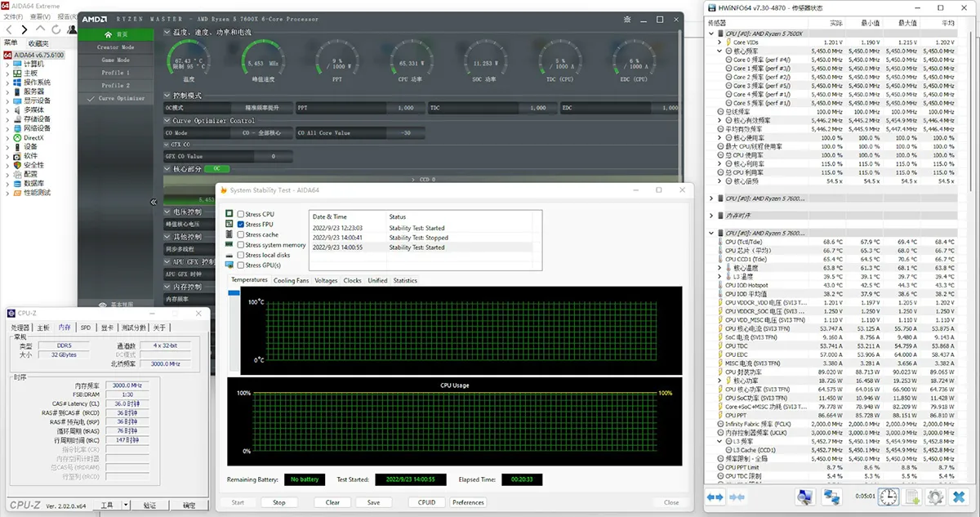Select Creator Mode in Ryzen Master
The image size is (980, 517).
pyautogui.click(x=116, y=47)
